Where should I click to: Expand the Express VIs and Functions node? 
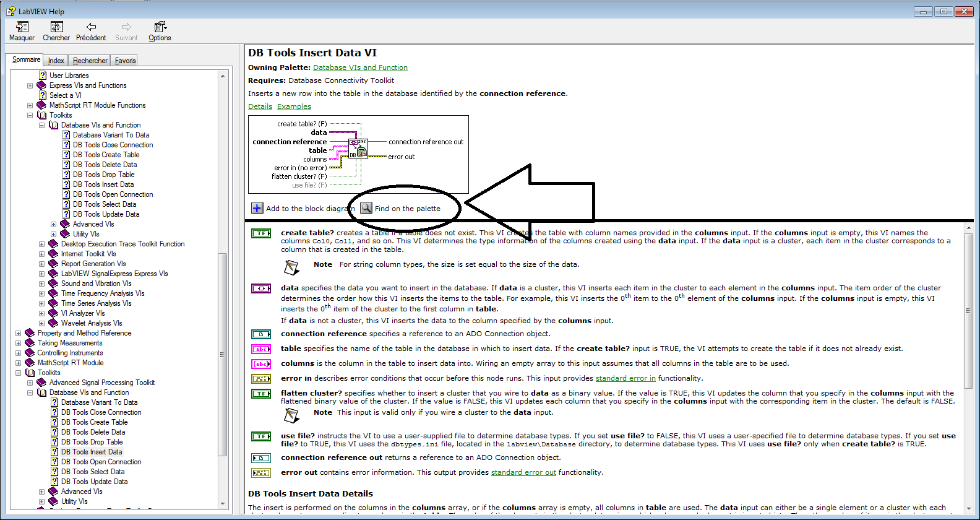coord(30,85)
